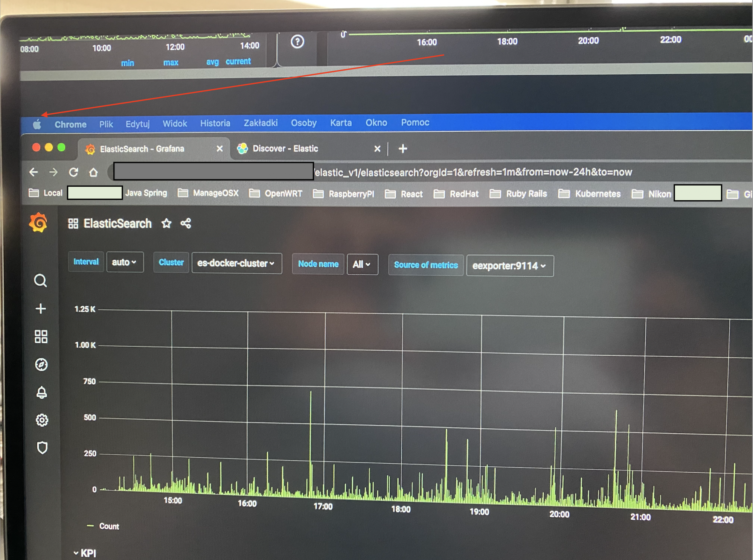Screen dimensions: 753x560
Task: Open the Edytuj menu
Action: point(137,124)
